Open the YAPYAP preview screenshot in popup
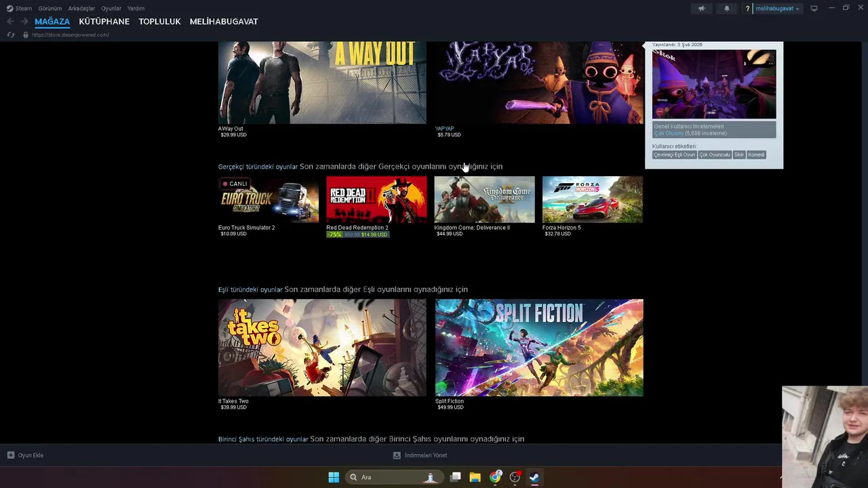 pyautogui.click(x=714, y=84)
